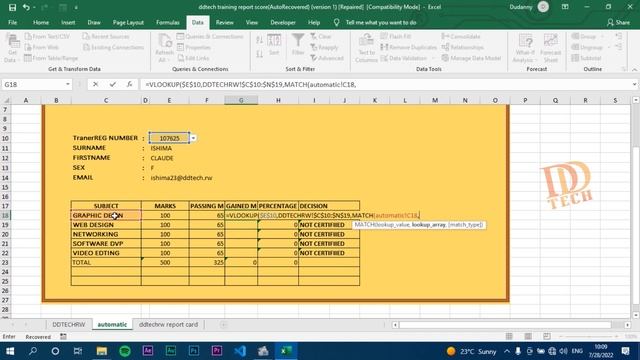Screen dimensions: 640x360
Task: Open the Group dropdown
Action: coord(587,36)
